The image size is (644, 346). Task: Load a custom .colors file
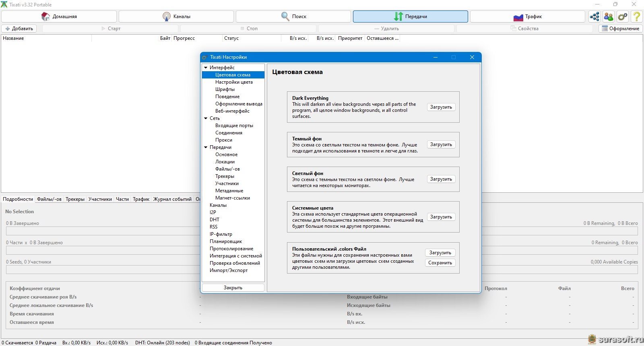440,253
